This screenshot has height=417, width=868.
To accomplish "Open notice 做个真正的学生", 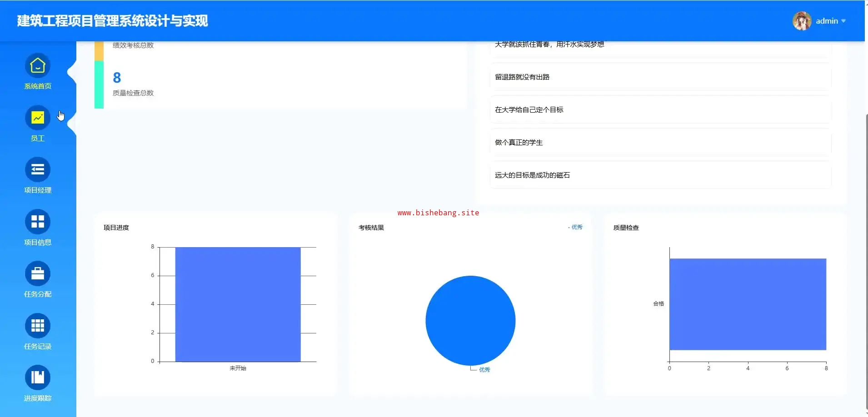I will tap(660, 143).
